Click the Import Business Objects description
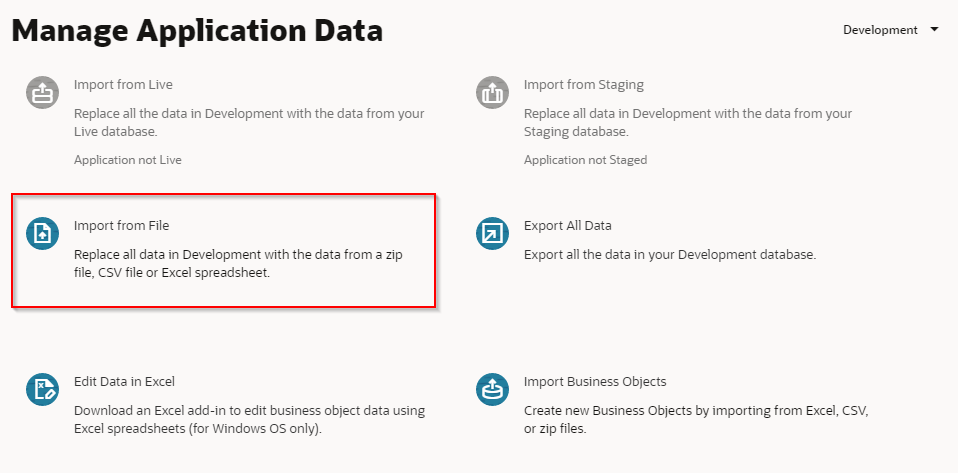This screenshot has width=958, height=473. 690,419
